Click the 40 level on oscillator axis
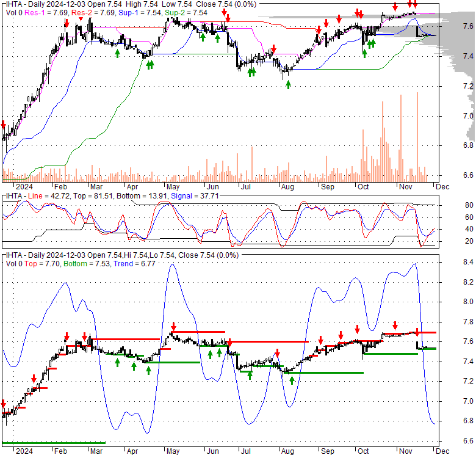476x455 pixels. coord(469,229)
